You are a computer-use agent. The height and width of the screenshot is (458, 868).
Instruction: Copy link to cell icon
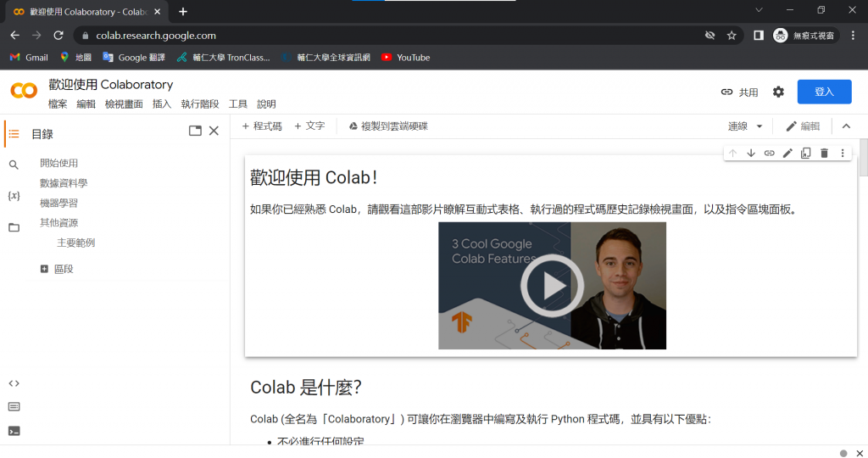tap(769, 153)
